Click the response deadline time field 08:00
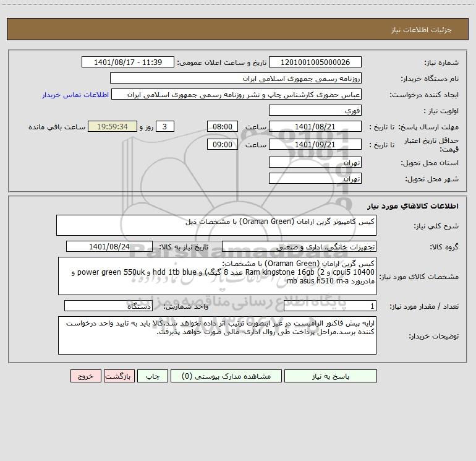The width and height of the screenshot is (476, 461). coord(222,126)
